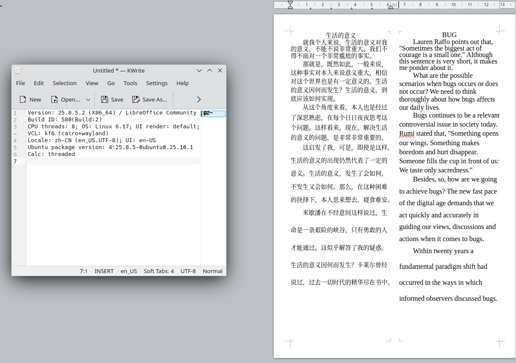Click the 7:1 cursor position in status bar

coord(84,271)
